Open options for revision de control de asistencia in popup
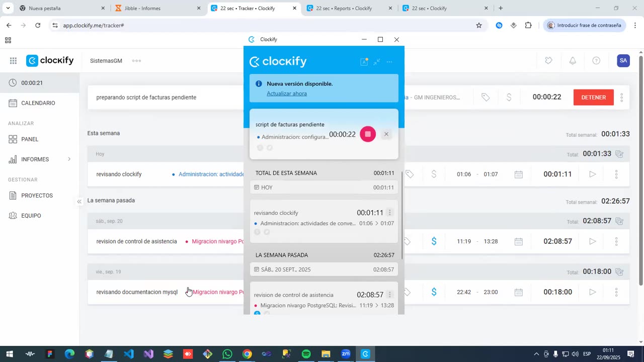 point(389,295)
